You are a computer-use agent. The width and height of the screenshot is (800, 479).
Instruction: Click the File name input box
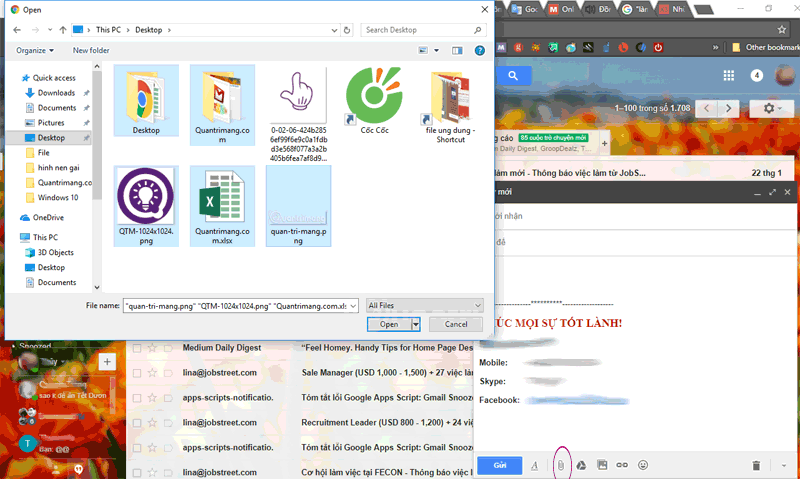[x=236, y=306]
